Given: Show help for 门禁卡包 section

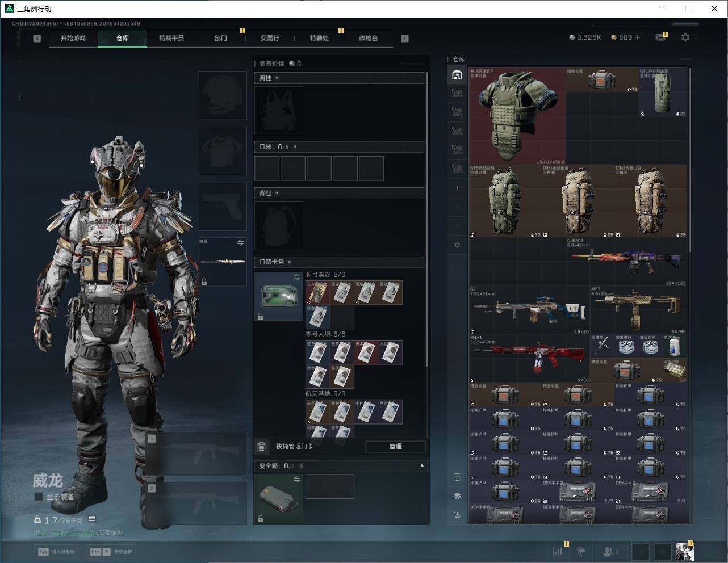Looking at the screenshot, I should pyautogui.click(x=290, y=262).
